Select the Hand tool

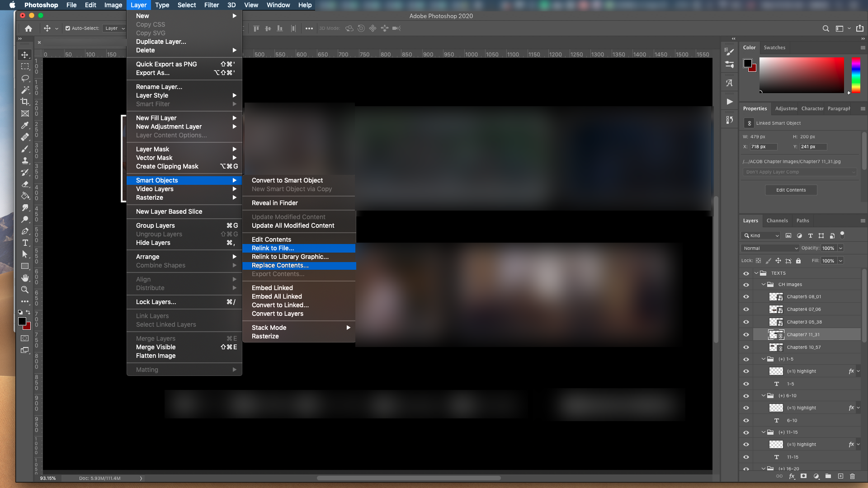[25, 278]
